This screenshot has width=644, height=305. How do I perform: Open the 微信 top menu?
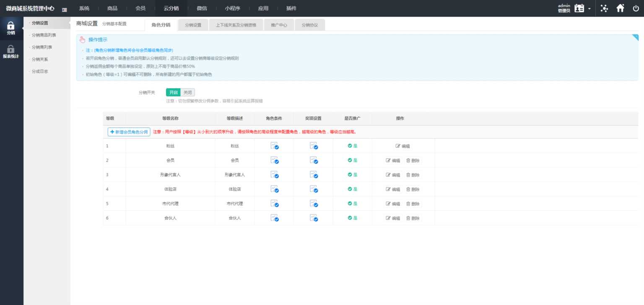(202, 8)
